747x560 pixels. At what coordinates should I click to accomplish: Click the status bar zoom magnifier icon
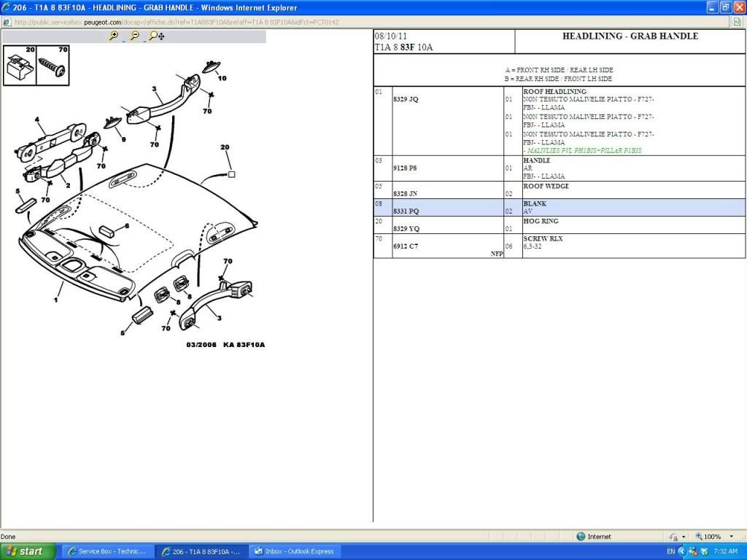pos(699,537)
